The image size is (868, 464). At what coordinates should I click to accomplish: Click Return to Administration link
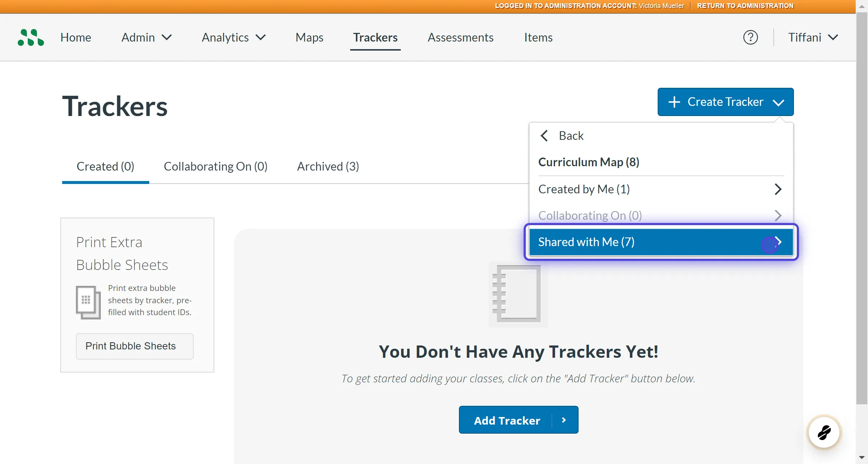[745, 6]
